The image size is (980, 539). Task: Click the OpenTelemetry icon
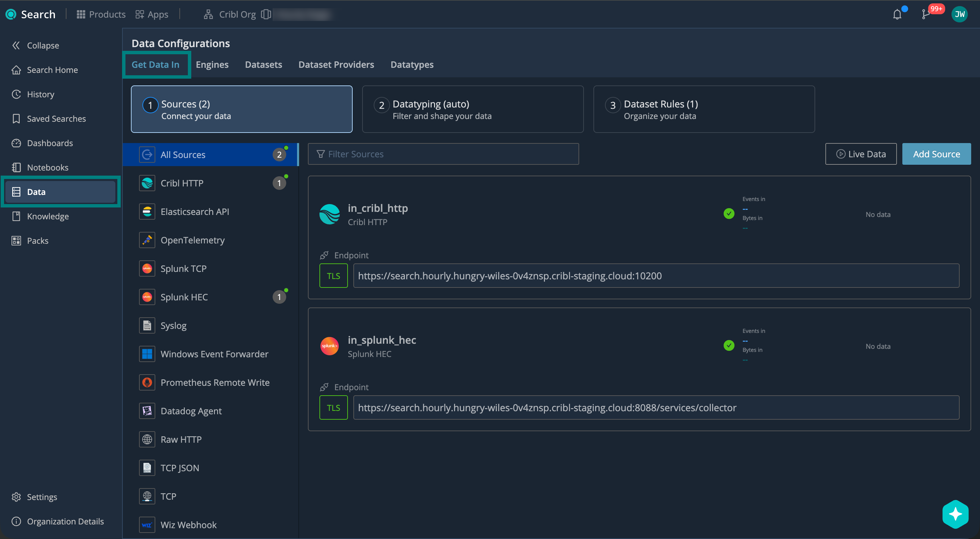click(x=147, y=240)
